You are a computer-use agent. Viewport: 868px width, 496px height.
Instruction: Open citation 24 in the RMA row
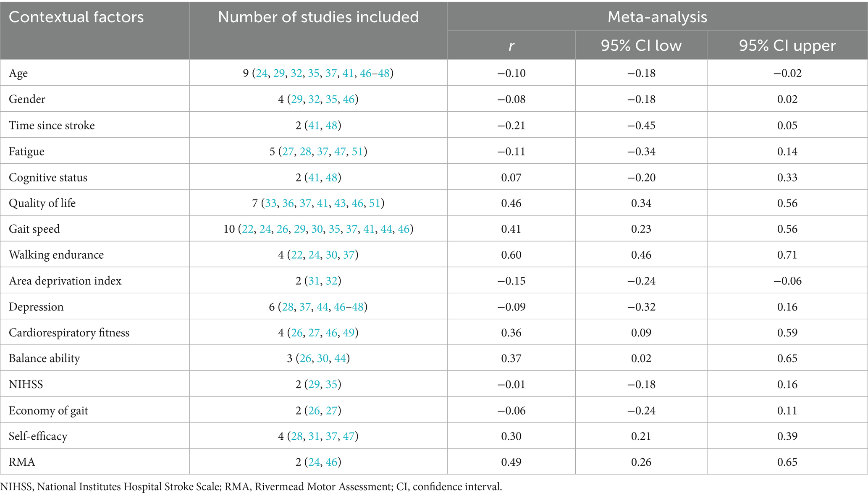click(314, 462)
